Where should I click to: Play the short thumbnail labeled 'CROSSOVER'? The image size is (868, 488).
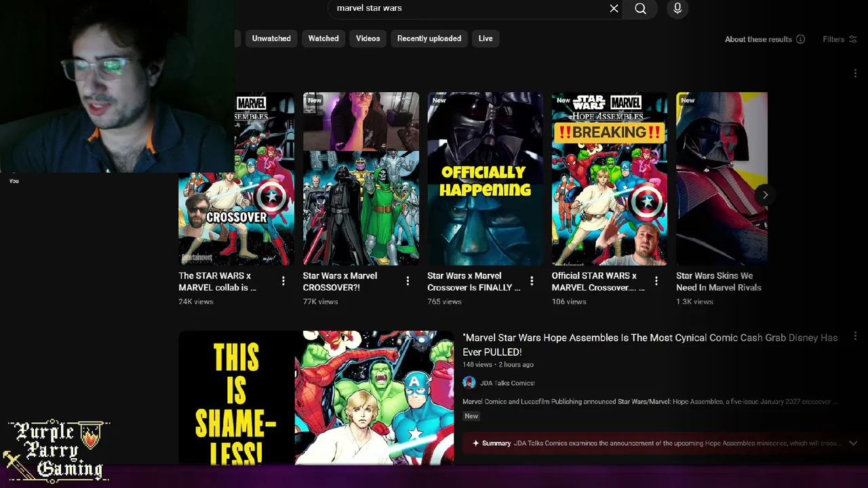(x=237, y=179)
